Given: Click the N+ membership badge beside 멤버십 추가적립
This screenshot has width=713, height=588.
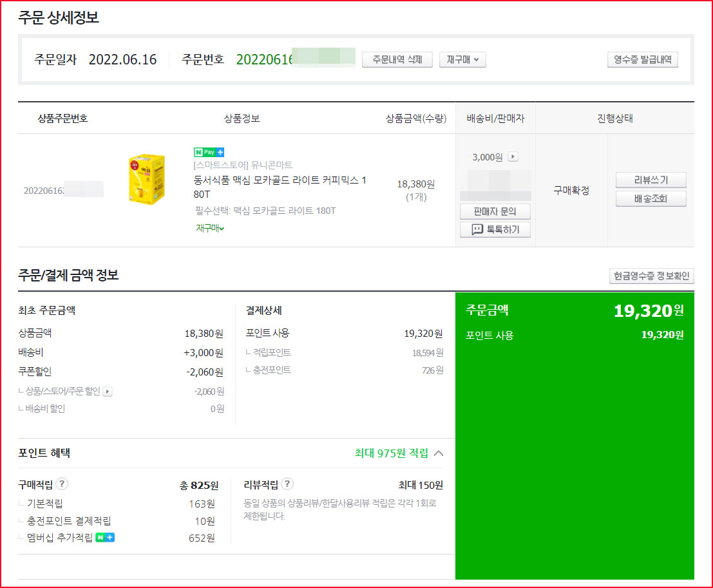Looking at the screenshot, I should tap(105, 538).
